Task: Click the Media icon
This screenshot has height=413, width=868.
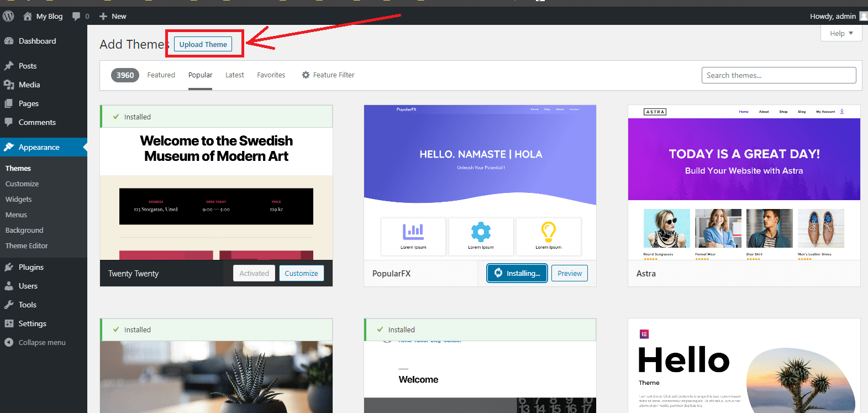Action: tap(9, 85)
